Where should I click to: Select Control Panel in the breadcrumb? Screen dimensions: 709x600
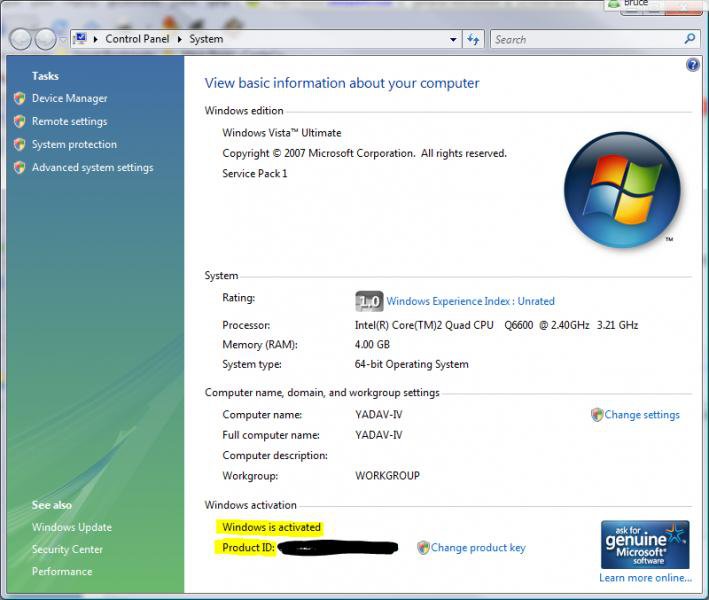pyautogui.click(x=137, y=39)
